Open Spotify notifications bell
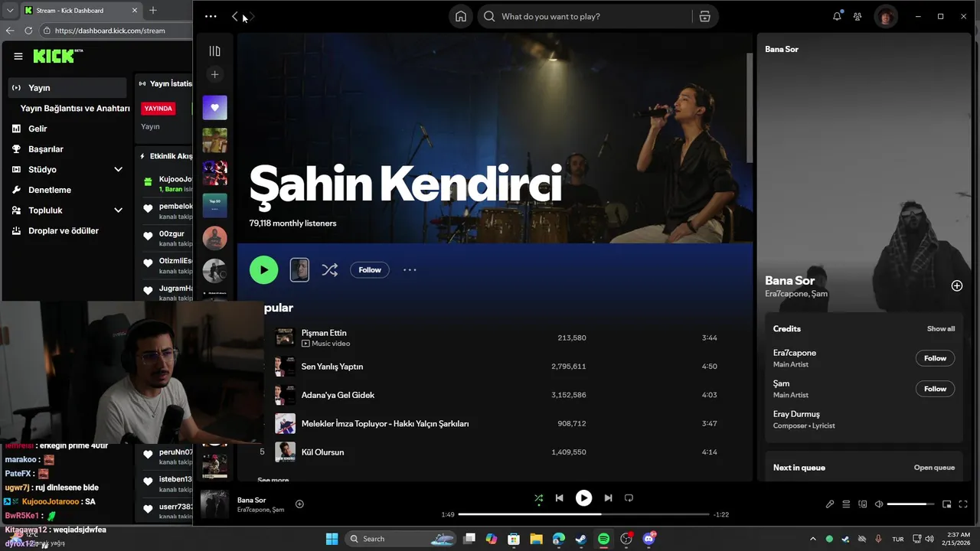 coord(837,16)
